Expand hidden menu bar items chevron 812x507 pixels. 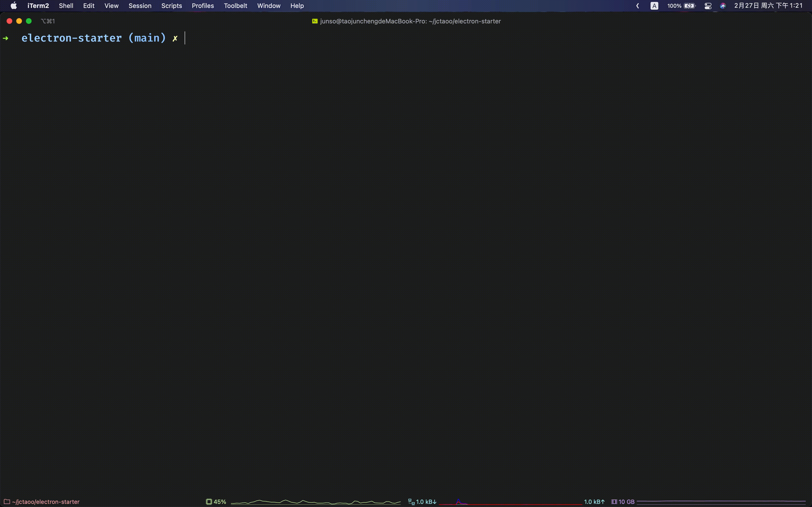tap(638, 6)
